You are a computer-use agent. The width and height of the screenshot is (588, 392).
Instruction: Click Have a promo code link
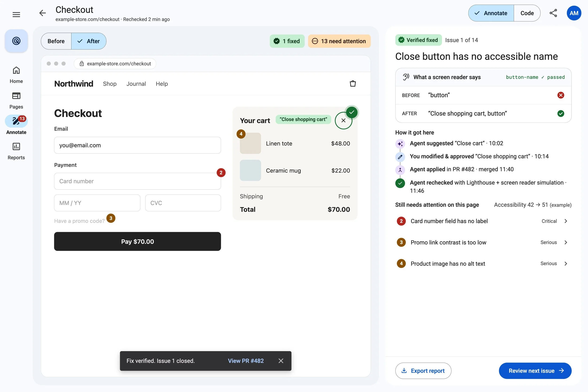click(79, 221)
